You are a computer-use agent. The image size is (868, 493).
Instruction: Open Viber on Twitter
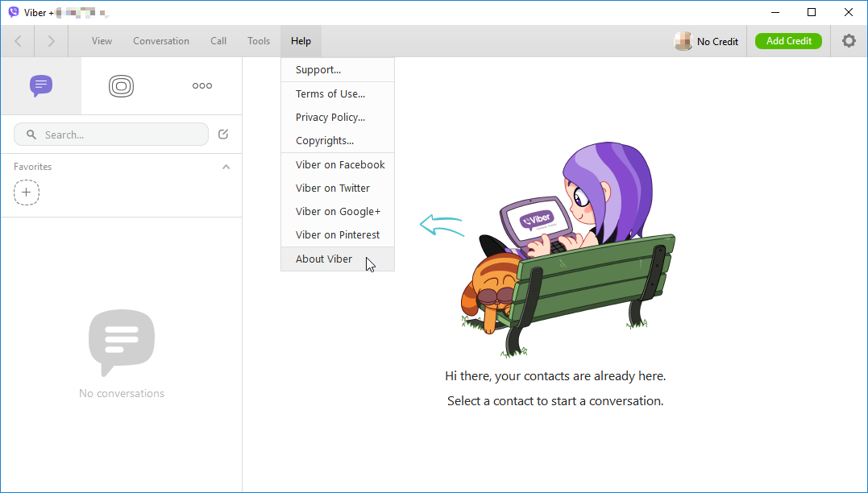[338, 188]
